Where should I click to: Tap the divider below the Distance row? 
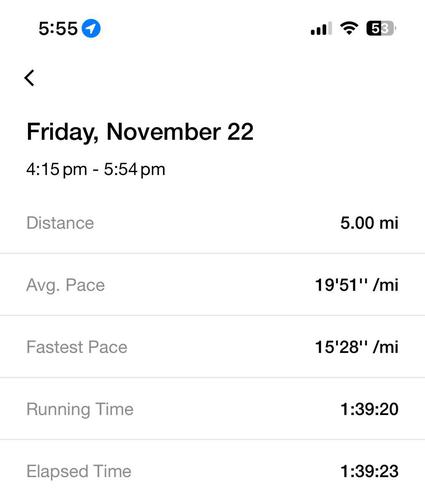point(212,253)
